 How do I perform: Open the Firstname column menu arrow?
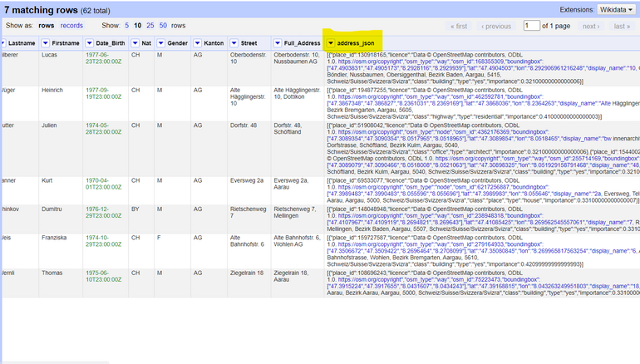point(46,42)
